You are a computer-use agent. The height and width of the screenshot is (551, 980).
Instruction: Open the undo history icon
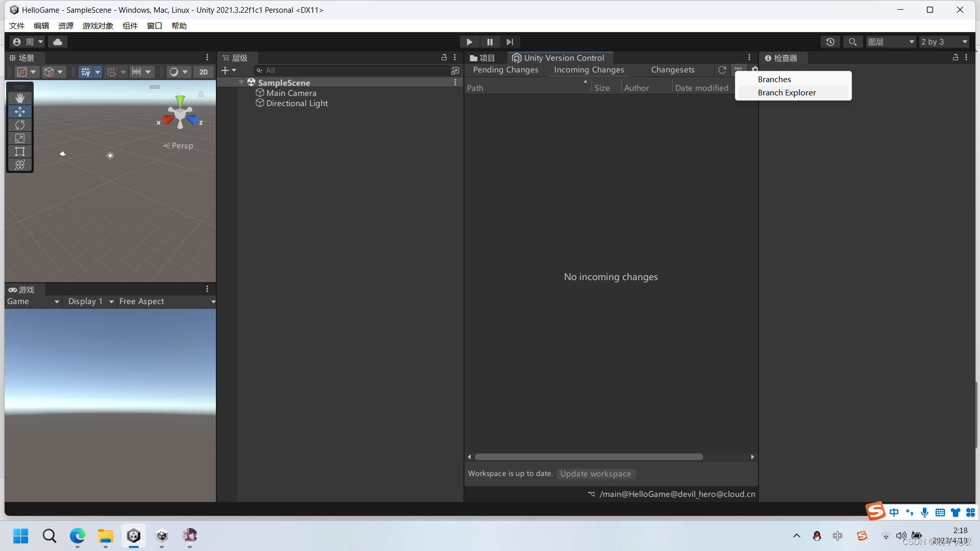pyautogui.click(x=830, y=42)
